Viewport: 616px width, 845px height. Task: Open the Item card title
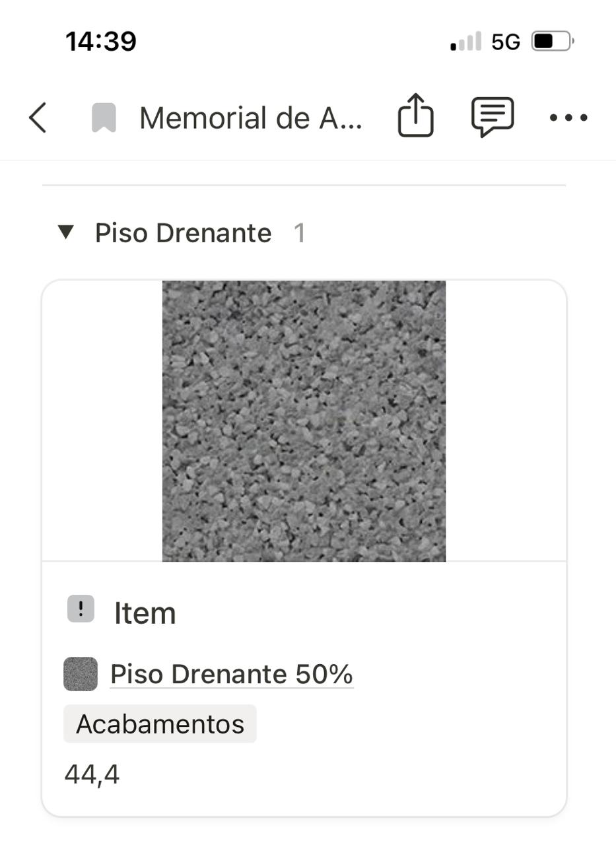pyautogui.click(x=145, y=613)
